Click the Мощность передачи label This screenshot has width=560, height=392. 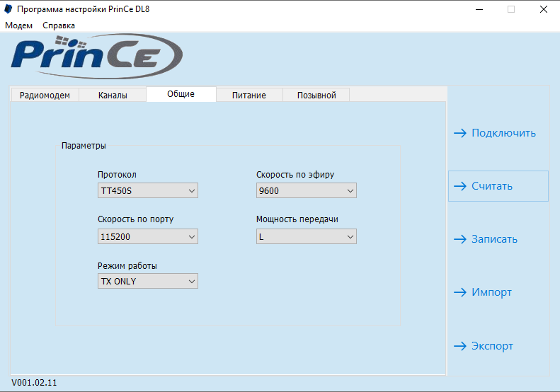tap(297, 219)
